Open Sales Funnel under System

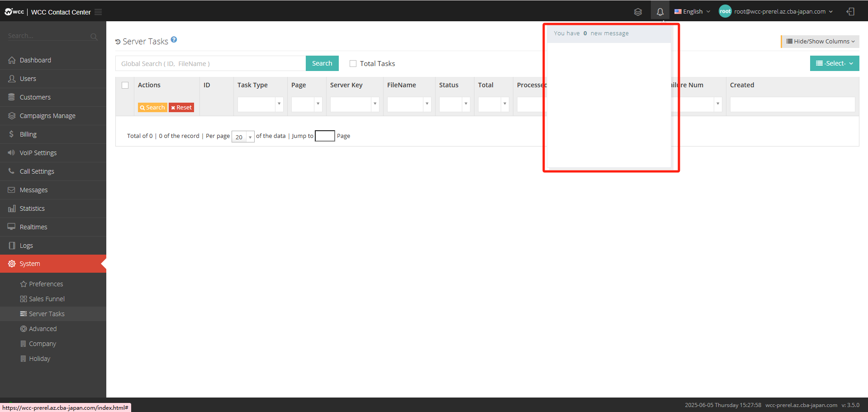[53, 299]
